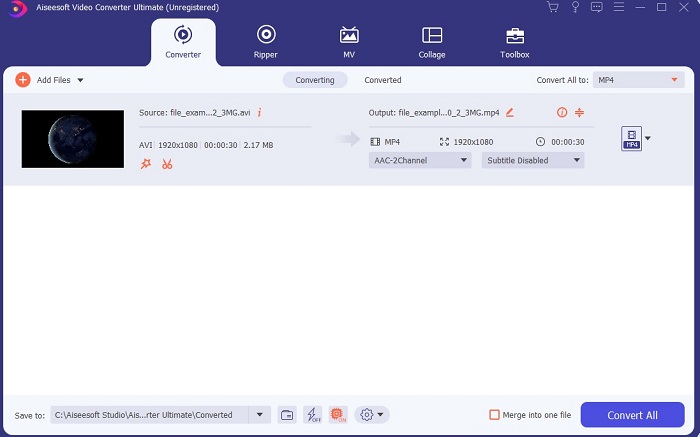Select the Converting list tab
700x437 pixels.
(x=315, y=80)
